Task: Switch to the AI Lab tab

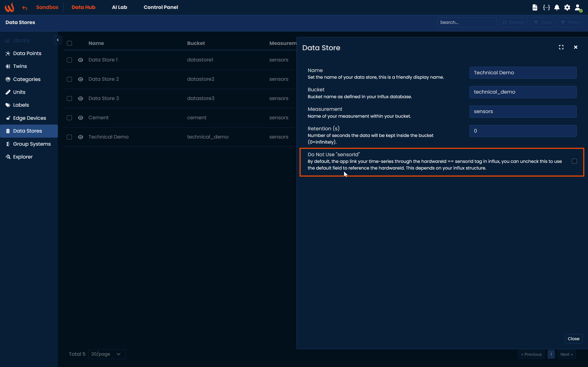Action: pos(119,7)
